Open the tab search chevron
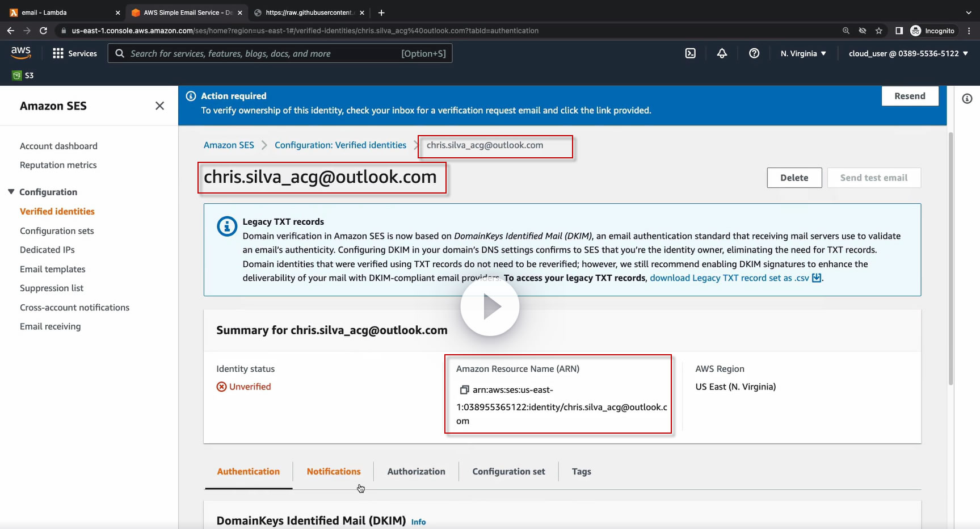This screenshot has width=980, height=529. [x=968, y=12]
